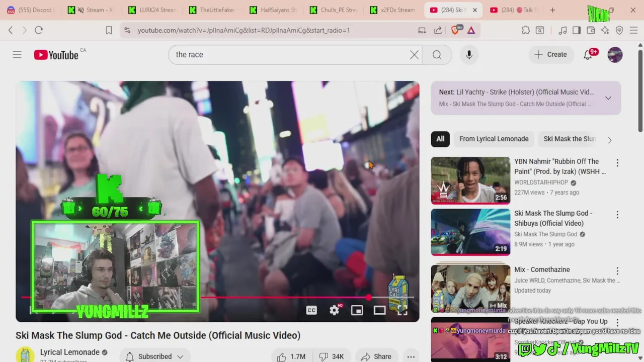Dislike the video (34K)
Screen dimensions: 644x362
point(332,356)
